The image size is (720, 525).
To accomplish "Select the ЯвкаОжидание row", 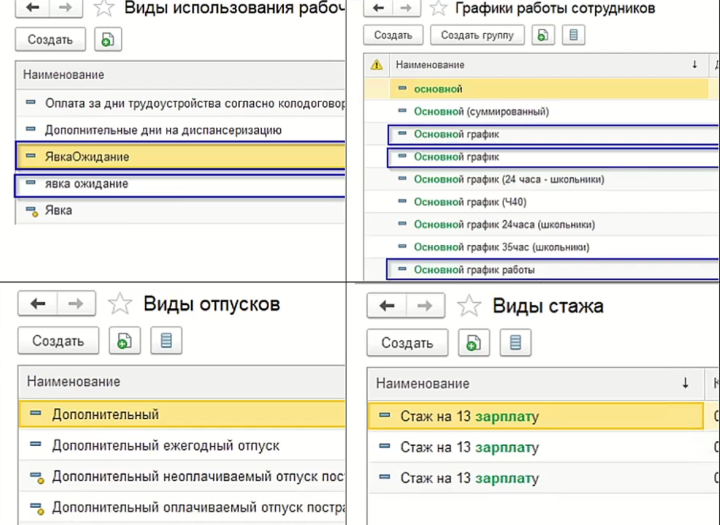I will (87, 157).
